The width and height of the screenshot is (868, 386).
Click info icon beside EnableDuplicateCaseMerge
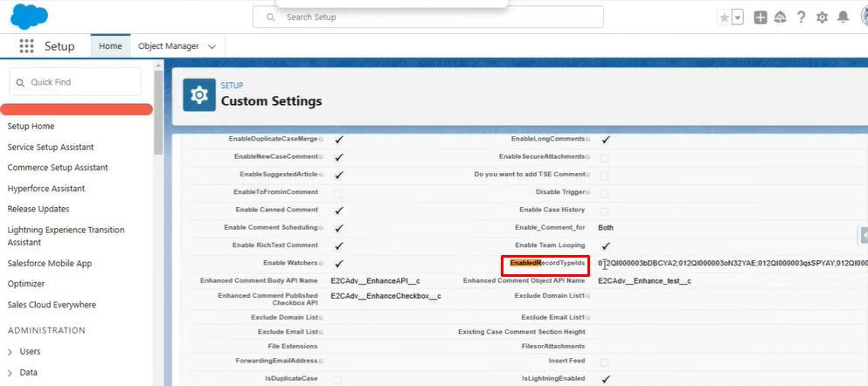coord(321,139)
